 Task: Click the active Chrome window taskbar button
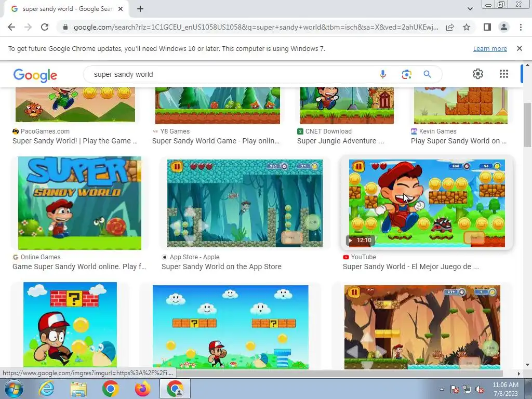175,389
